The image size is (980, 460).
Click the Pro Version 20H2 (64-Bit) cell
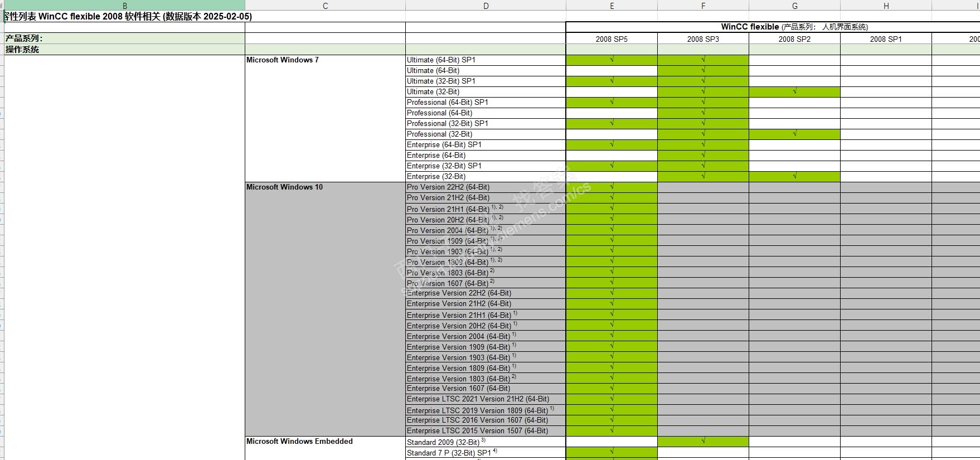coord(486,219)
